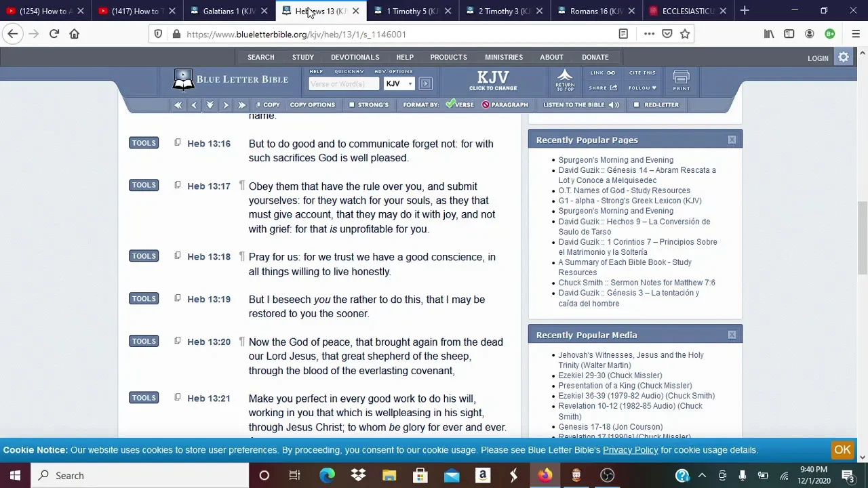
Task: Jump to the last chapter with the double-right arrow
Action: [241, 105]
